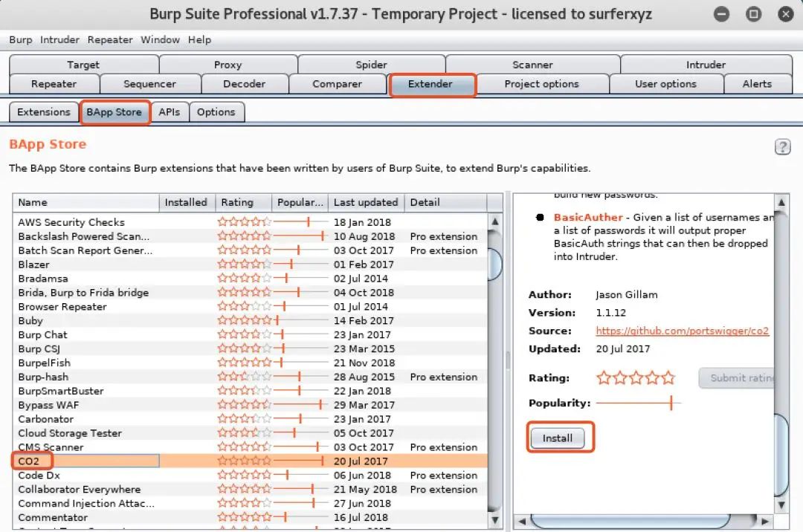The height and width of the screenshot is (532, 803).
Task: Select the Burp Chat extension
Action: point(250,334)
